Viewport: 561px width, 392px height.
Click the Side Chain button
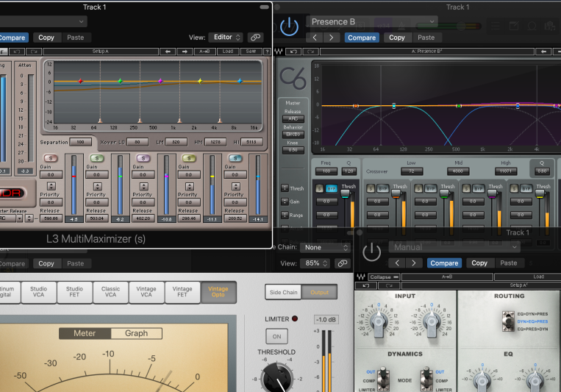pyautogui.click(x=283, y=292)
